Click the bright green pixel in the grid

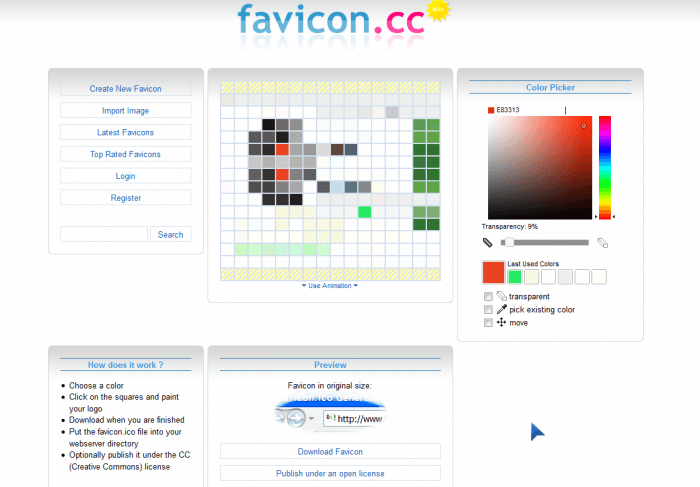pyautogui.click(x=365, y=212)
